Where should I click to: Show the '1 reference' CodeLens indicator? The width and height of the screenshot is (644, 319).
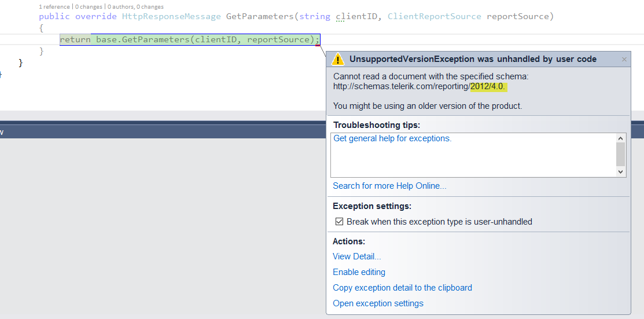click(54, 6)
